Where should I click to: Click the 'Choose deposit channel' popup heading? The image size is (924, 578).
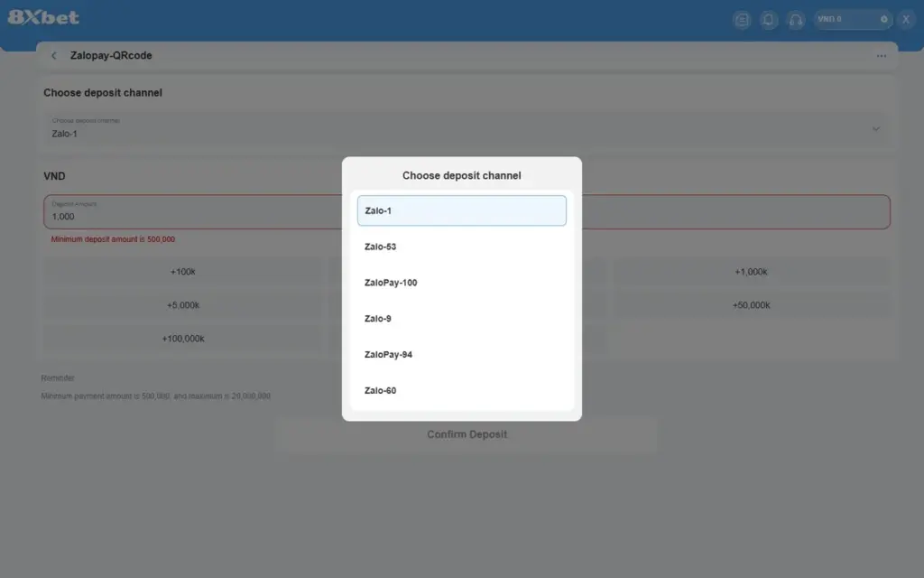461,176
